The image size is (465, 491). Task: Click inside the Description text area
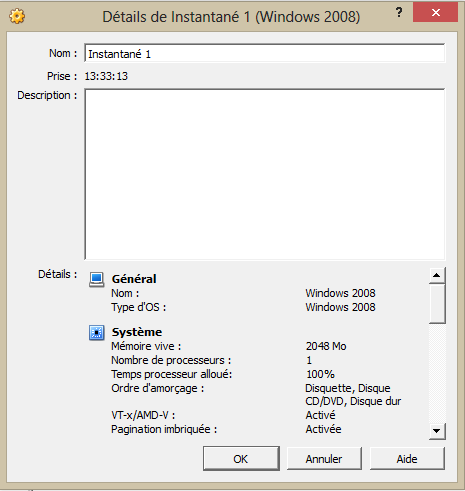click(265, 174)
